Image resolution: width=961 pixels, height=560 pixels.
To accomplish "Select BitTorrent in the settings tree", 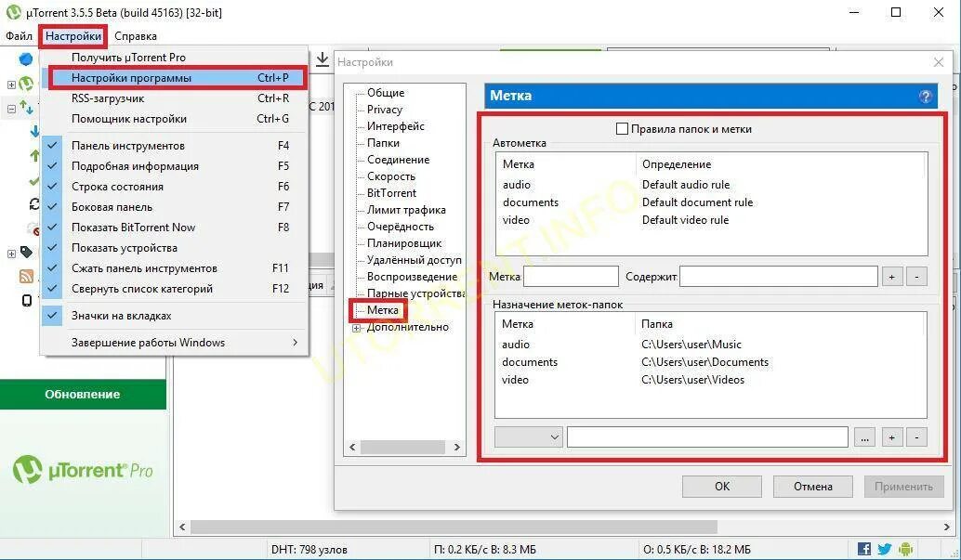I will tap(391, 193).
